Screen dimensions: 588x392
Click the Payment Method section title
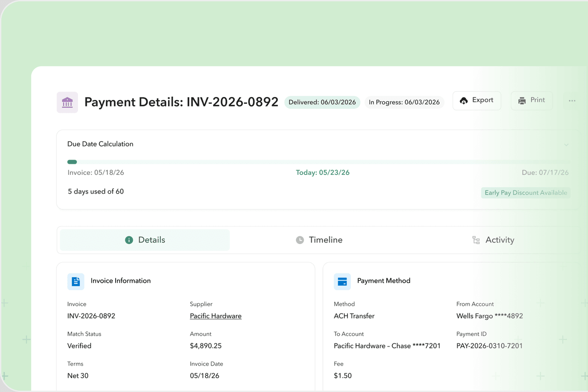tap(384, 281)
